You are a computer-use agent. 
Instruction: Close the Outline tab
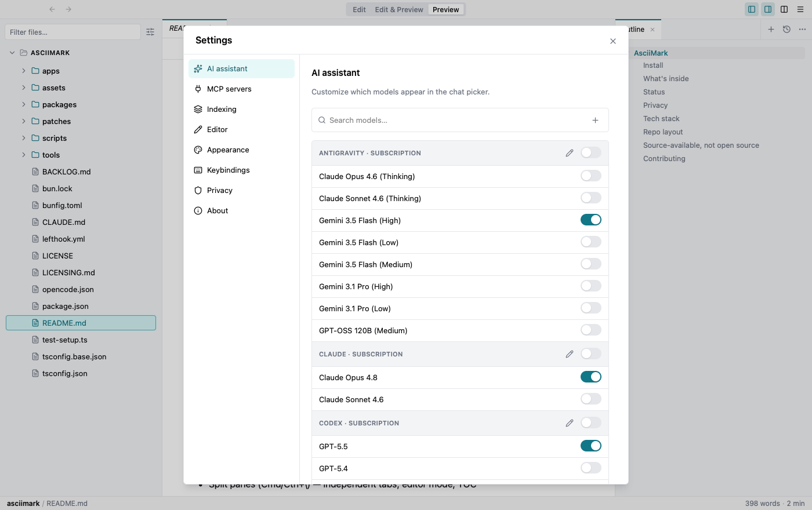[x=652, y=30]
